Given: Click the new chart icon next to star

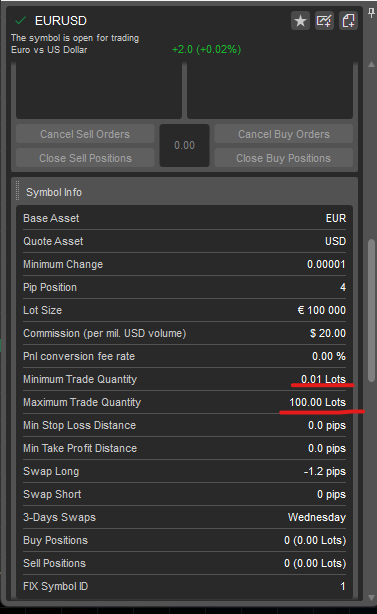Looking at the screenshot, I should pyautogui.click(x=324, y=21).
